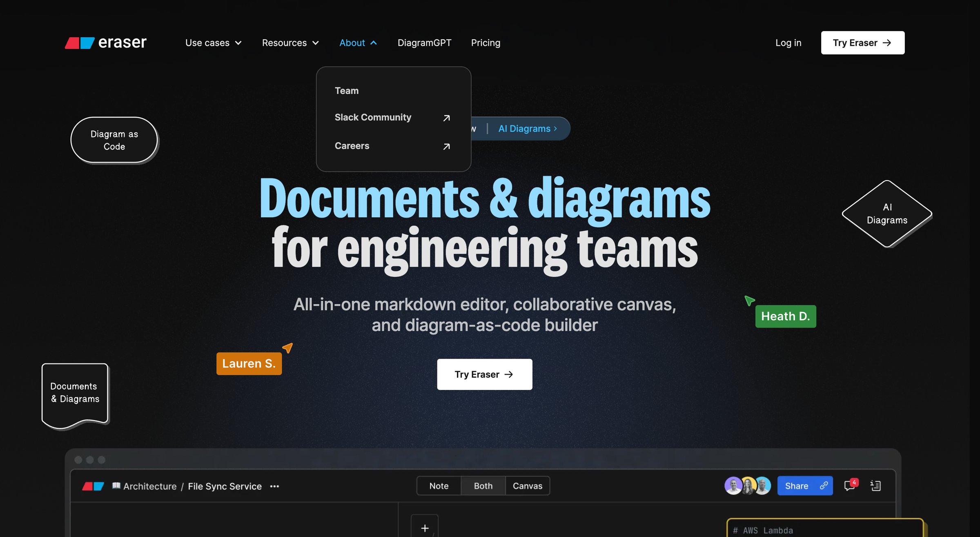Screen dimensions: 980x537
Task: Click external arrow icon beside Careers
Action: coord(446,147)
